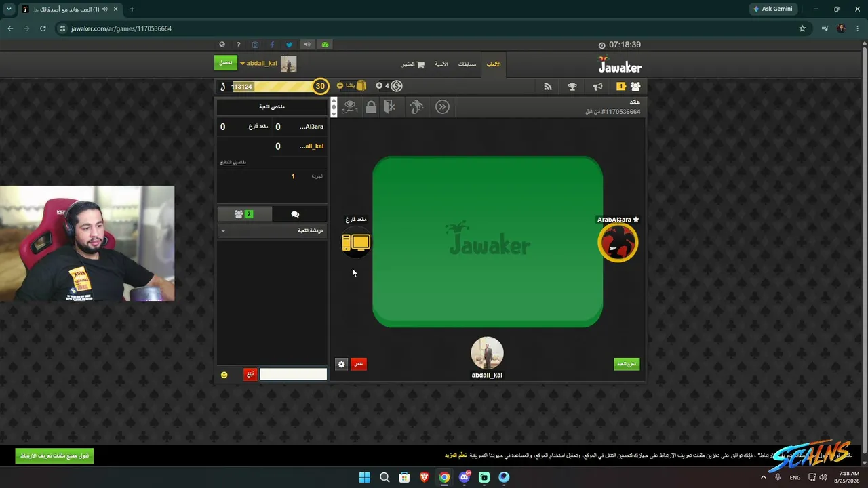This screenshot has height=488, width=868.
Task: Switch to the players tab showing 2
Action: point(244,214)
